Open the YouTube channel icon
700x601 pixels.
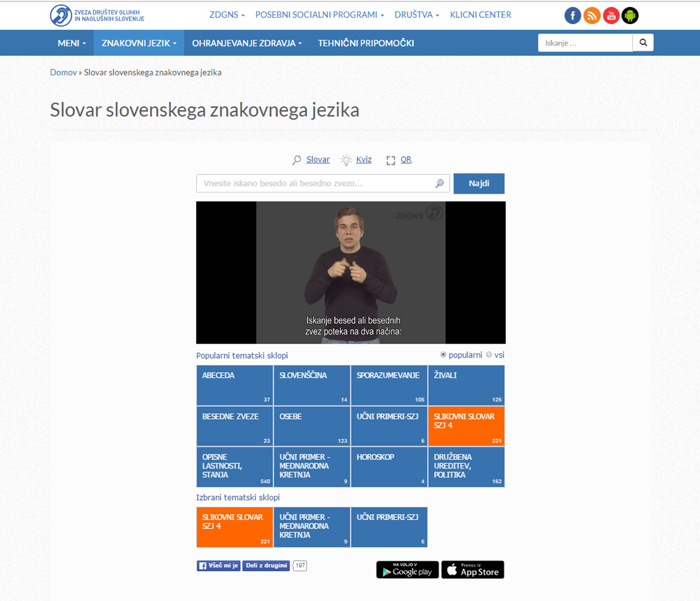point(611,16)
